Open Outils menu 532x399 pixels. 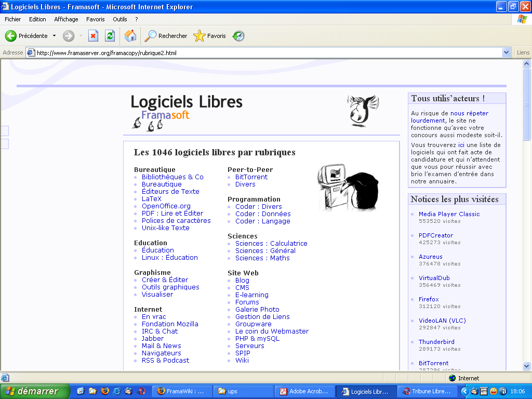click(120, 19)
